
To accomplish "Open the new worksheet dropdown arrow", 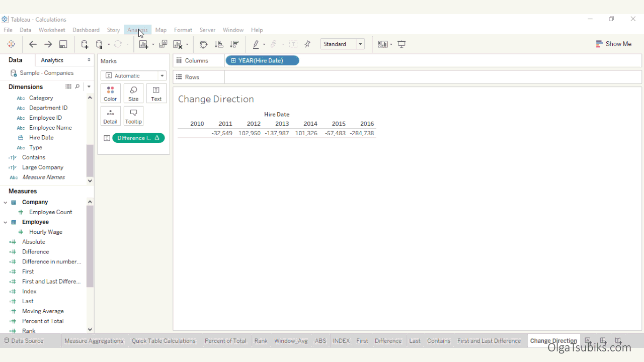I will click(153, 45).
